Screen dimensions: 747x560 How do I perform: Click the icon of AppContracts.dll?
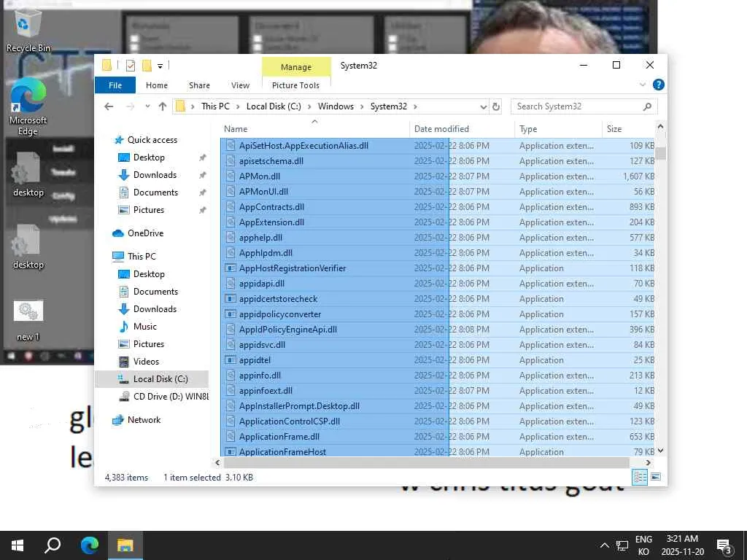click(231, 207)
